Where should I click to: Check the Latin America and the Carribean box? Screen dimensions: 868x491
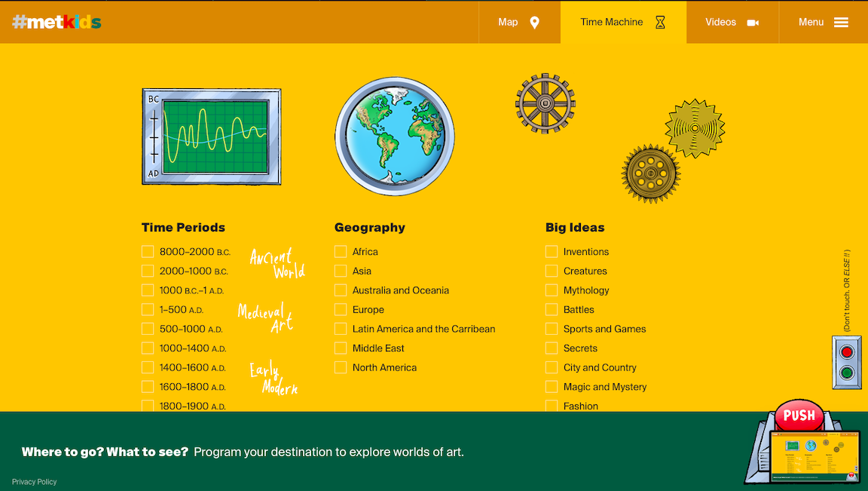341,329
